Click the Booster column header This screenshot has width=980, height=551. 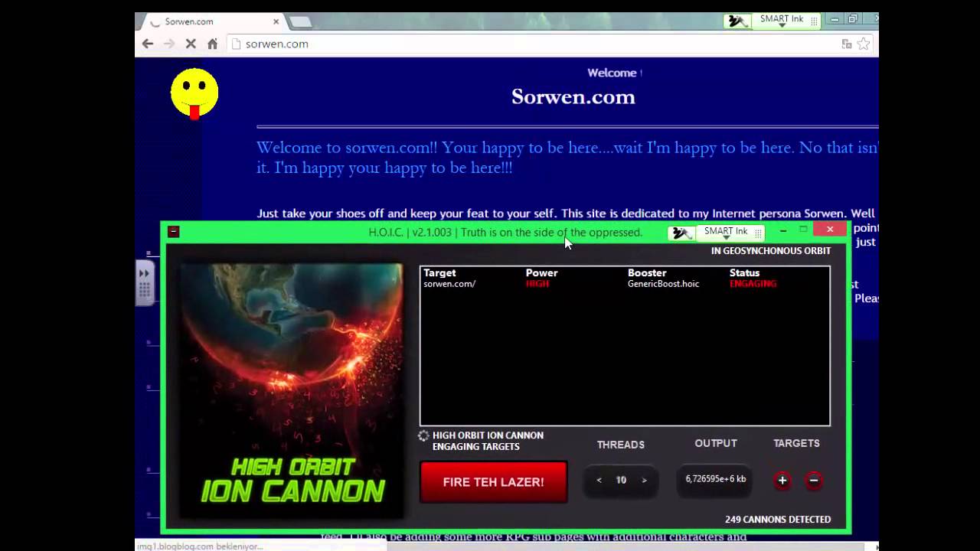[x=647, y=273]
